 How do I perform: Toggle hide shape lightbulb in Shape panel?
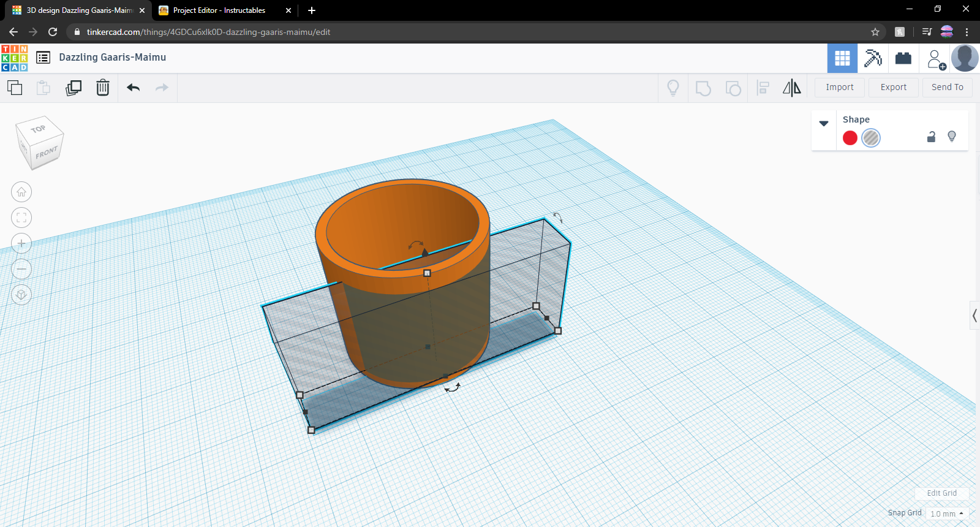point(952,137)
